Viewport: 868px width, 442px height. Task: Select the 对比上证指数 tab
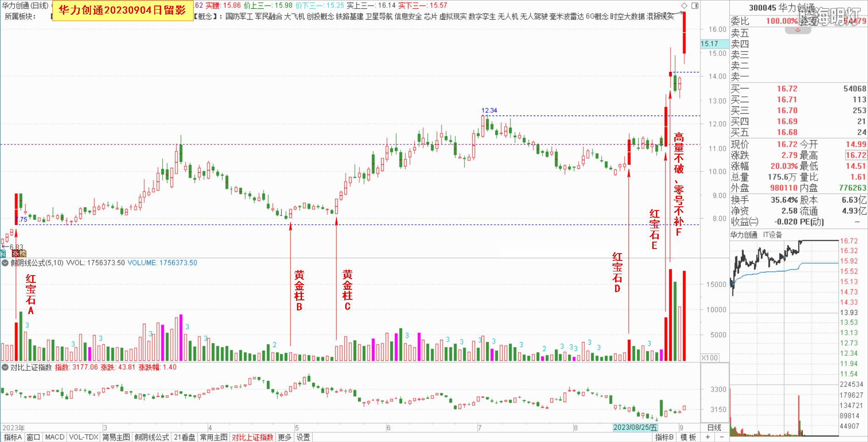[253, 437]
